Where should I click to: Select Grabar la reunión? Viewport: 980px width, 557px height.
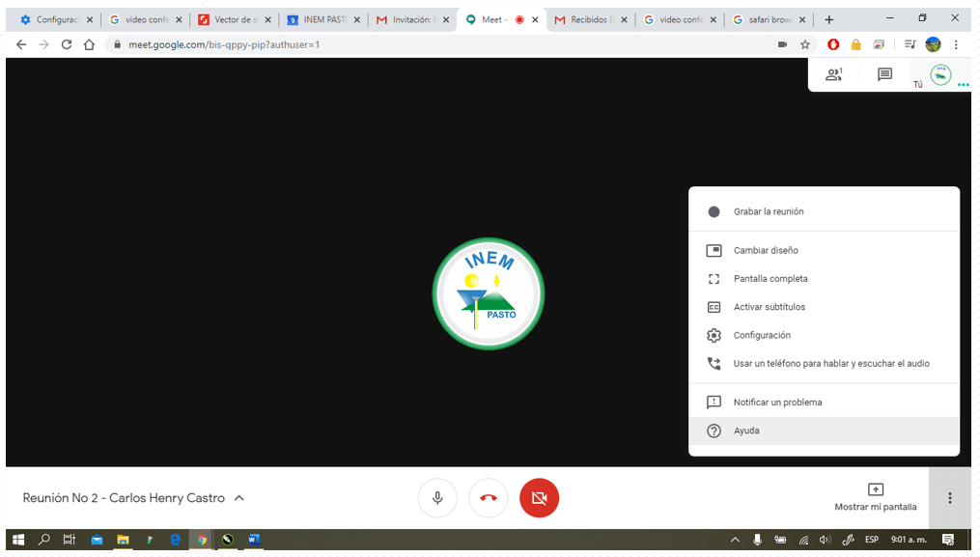point(824,212)
